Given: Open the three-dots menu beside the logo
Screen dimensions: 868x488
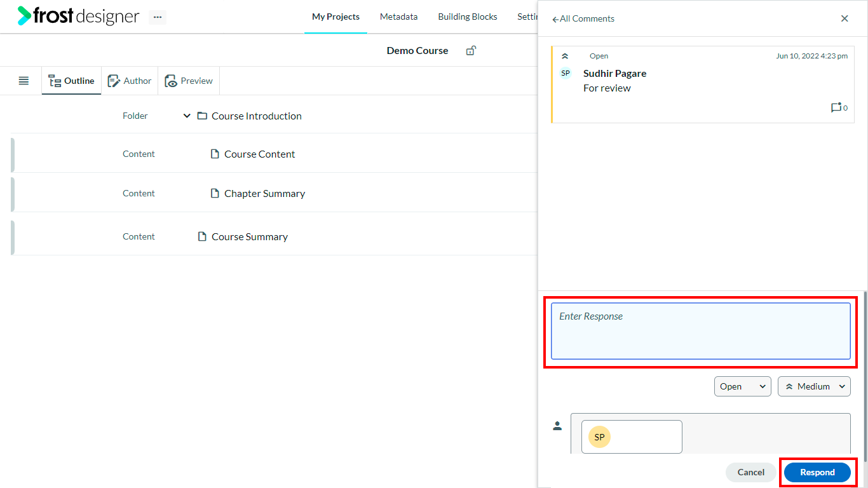Looking at the screenshot, I should click(x=158, y=17).
